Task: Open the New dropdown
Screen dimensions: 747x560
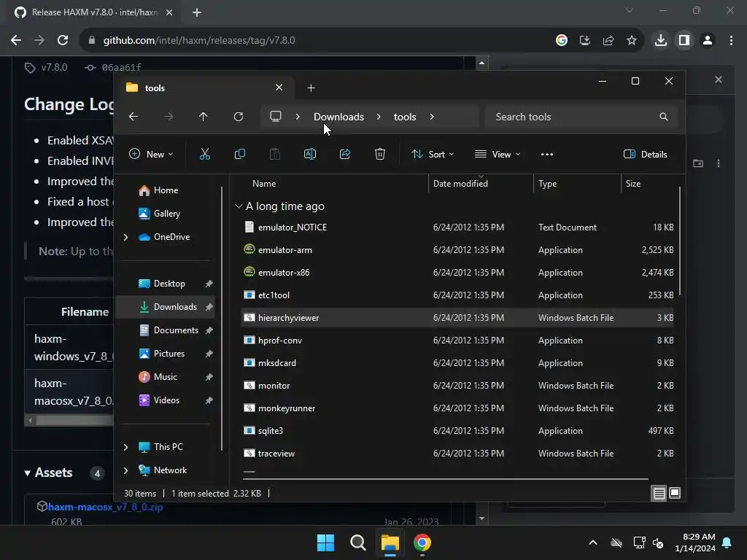Action: (151, 155)
